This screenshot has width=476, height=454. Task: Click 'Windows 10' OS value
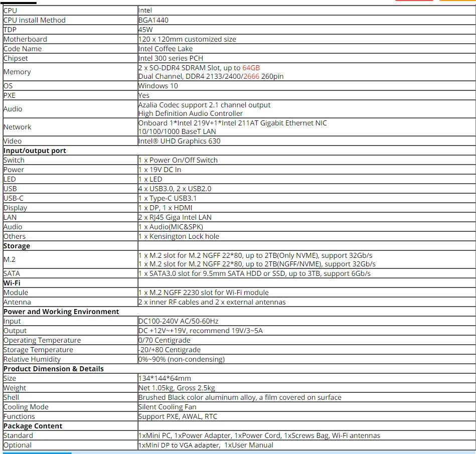pyautogui.click(x=158, y=86)
